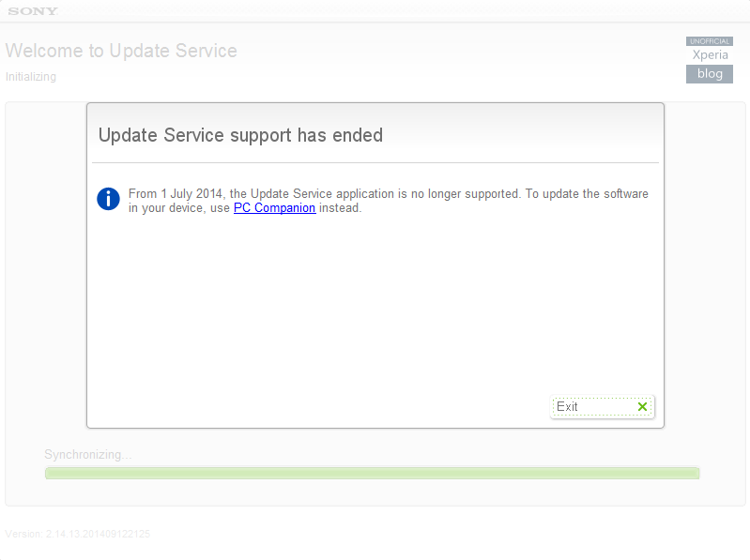Screen dimensions: 750x560
Task: Click the 'UNOFFICIAL' label badge
Action: (x=710, y=41)
